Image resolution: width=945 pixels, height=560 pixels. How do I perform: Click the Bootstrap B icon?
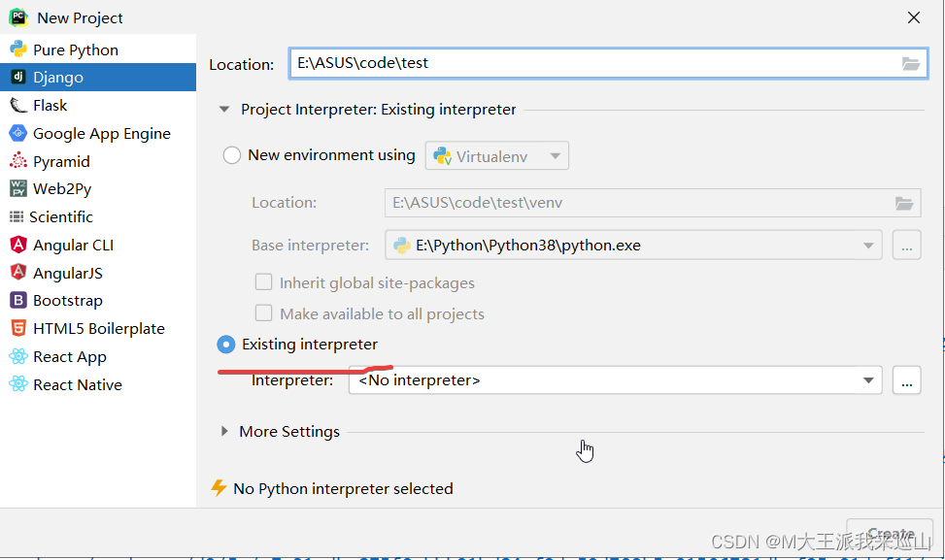pyautogui.click(x=18, y=300)
